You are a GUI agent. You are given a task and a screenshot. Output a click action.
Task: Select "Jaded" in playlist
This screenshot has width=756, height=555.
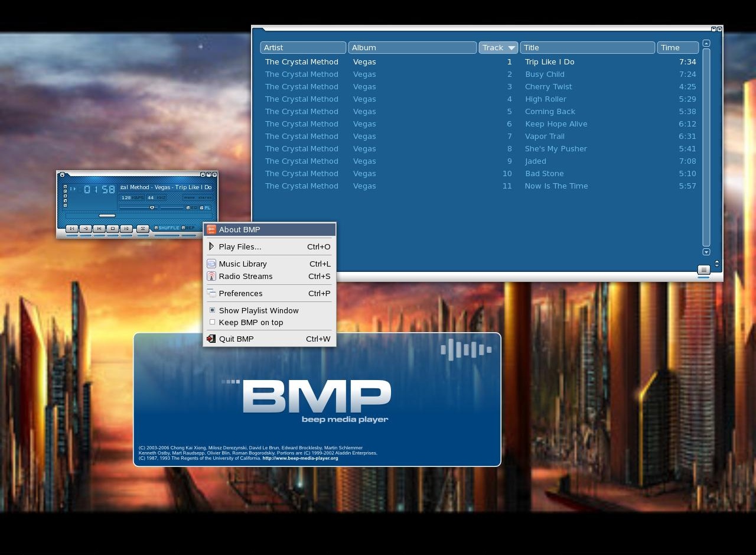pos(535,161)
